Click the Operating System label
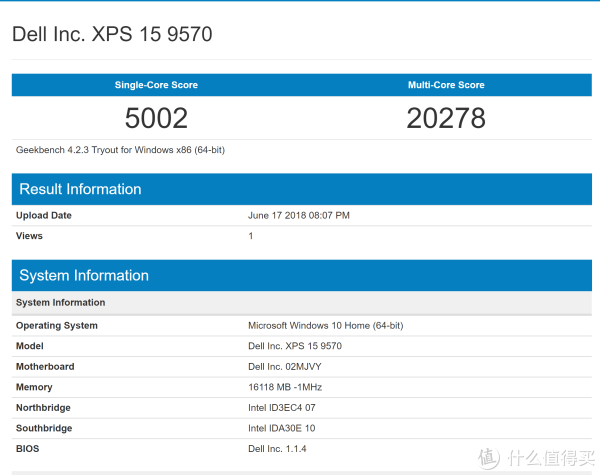This screenshot has width=600, height=475. pyautogui.click(x=57, y=326)
